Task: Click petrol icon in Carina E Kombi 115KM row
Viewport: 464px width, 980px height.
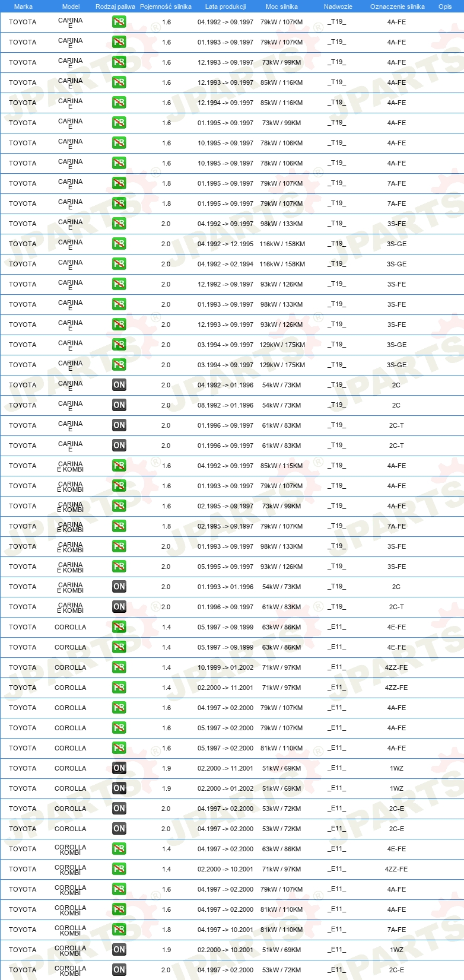Action: [119, 466]
